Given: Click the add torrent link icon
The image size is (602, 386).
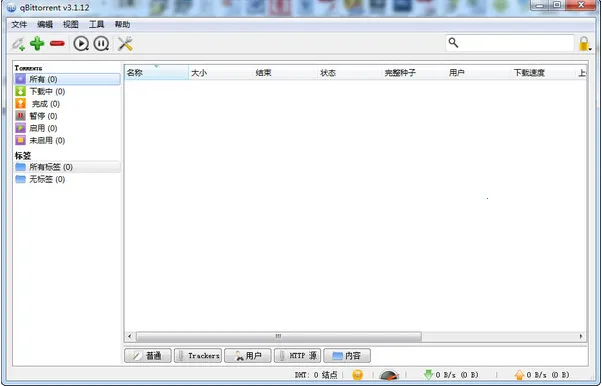Looking at the screenshot, I should (x=18, y=44).
